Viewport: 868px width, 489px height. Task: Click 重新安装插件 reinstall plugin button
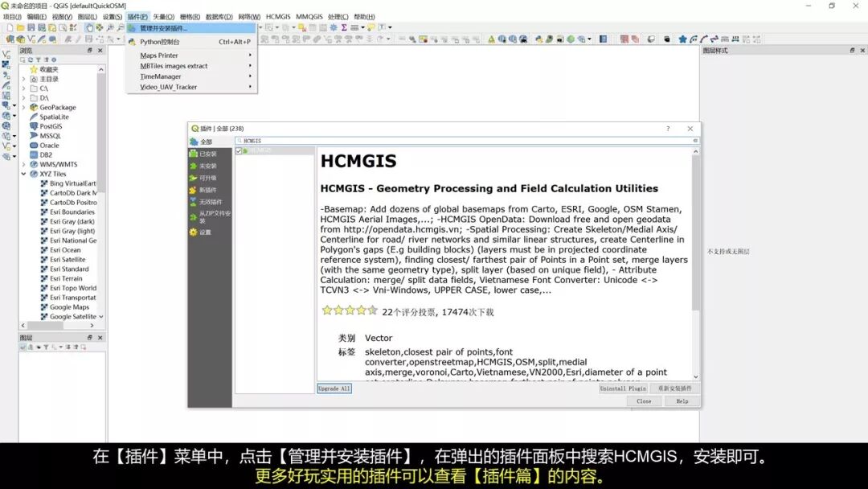(674, 388)
